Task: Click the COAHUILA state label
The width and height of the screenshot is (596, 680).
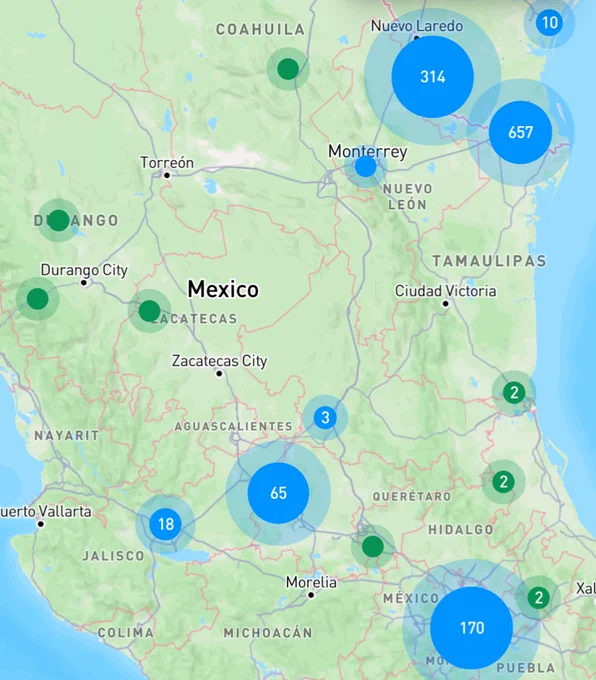Action: click(x=261, y=29)
